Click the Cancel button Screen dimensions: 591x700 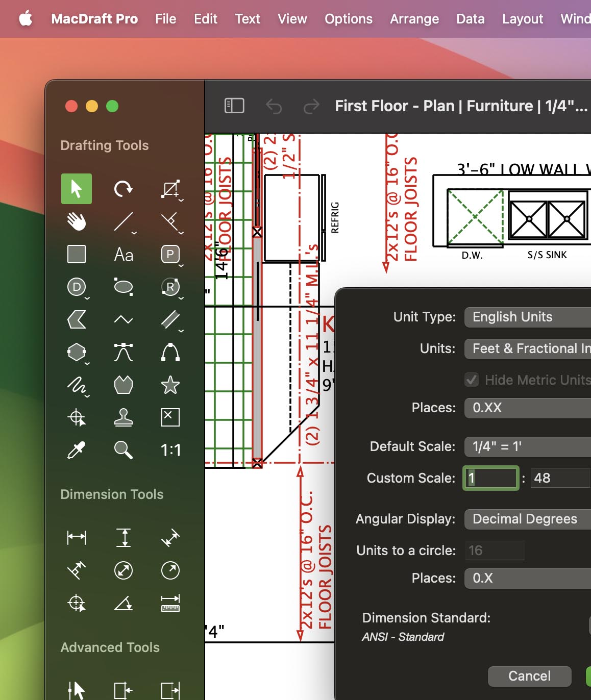[x=529, y=676]
